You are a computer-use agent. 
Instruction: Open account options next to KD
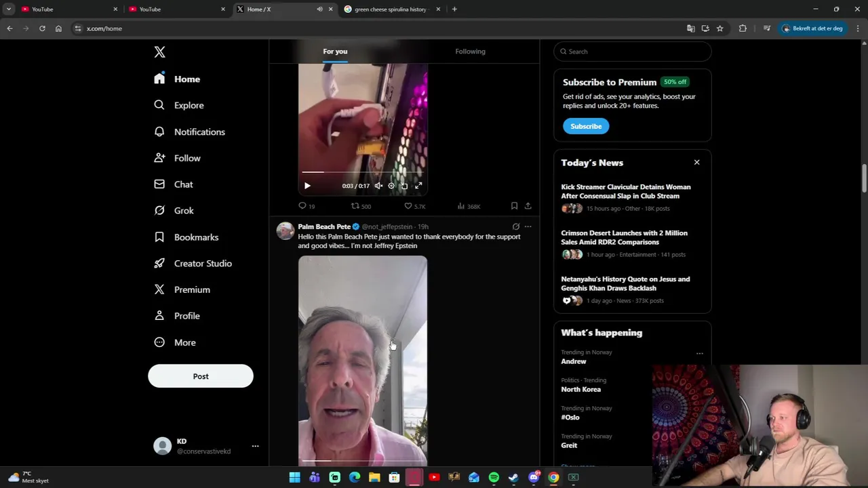coord(255,446)
